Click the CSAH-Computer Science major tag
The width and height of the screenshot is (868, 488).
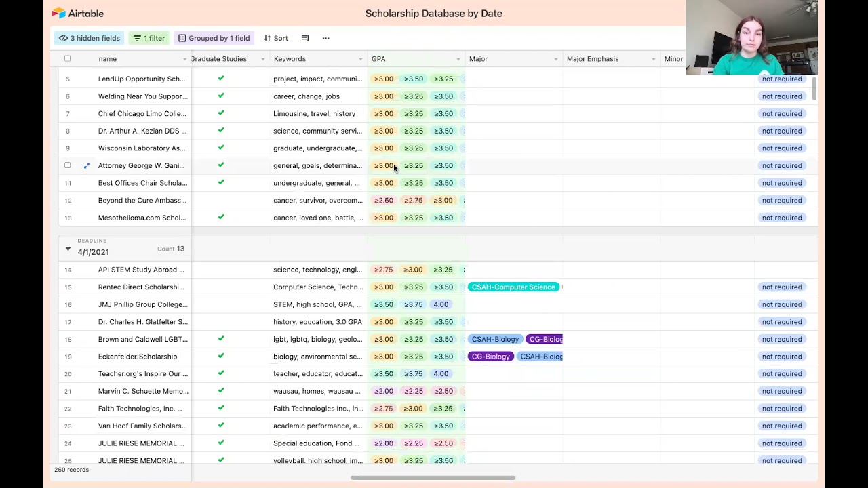click(513, 287)
